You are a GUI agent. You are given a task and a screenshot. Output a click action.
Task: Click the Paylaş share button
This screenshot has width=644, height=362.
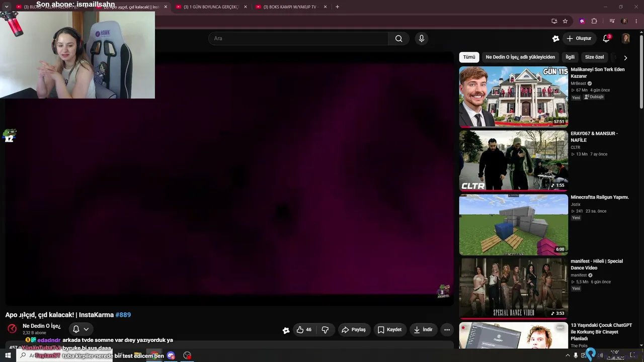pos(353,330)
